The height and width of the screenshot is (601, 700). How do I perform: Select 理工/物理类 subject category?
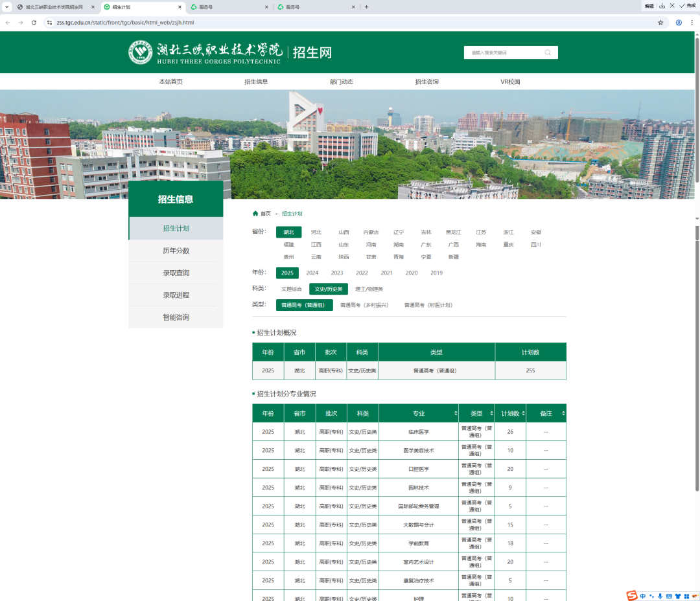point(369,289)
